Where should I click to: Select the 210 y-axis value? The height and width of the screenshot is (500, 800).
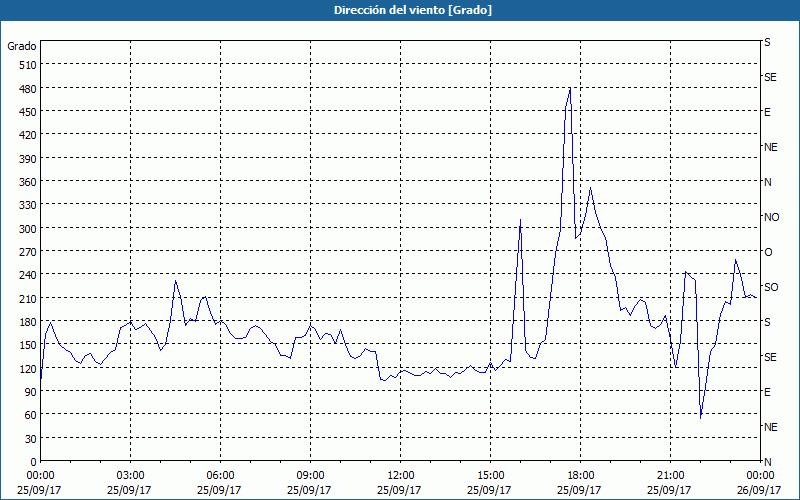tap(28, 298)
